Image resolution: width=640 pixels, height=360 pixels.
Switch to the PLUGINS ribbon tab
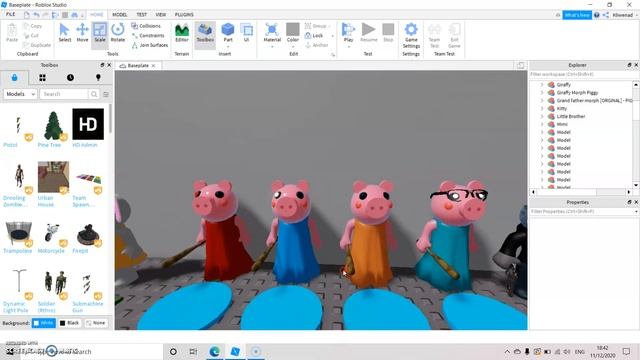click(184, 15)
